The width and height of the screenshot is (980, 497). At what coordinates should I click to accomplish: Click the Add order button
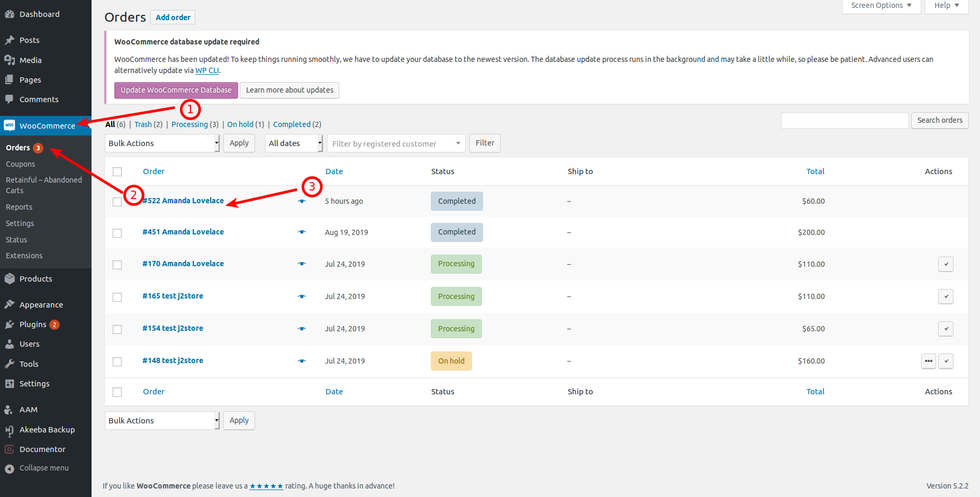(173, 17)
